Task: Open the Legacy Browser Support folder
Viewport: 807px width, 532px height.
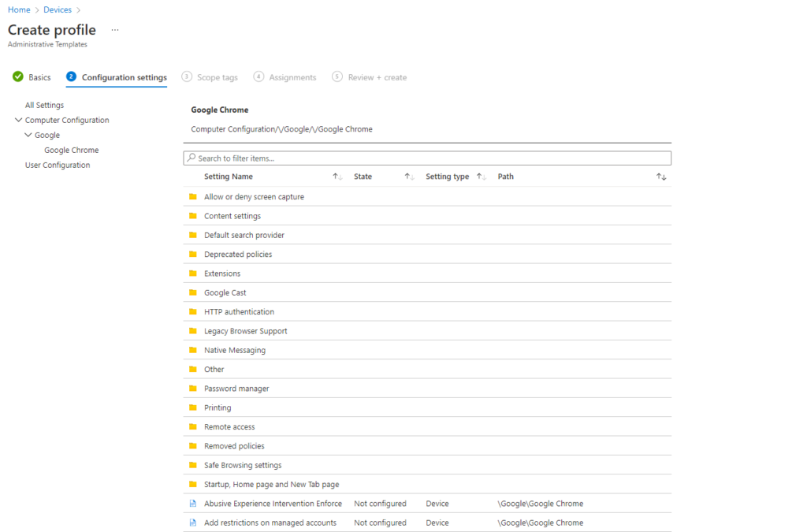Action: point(246,331)
